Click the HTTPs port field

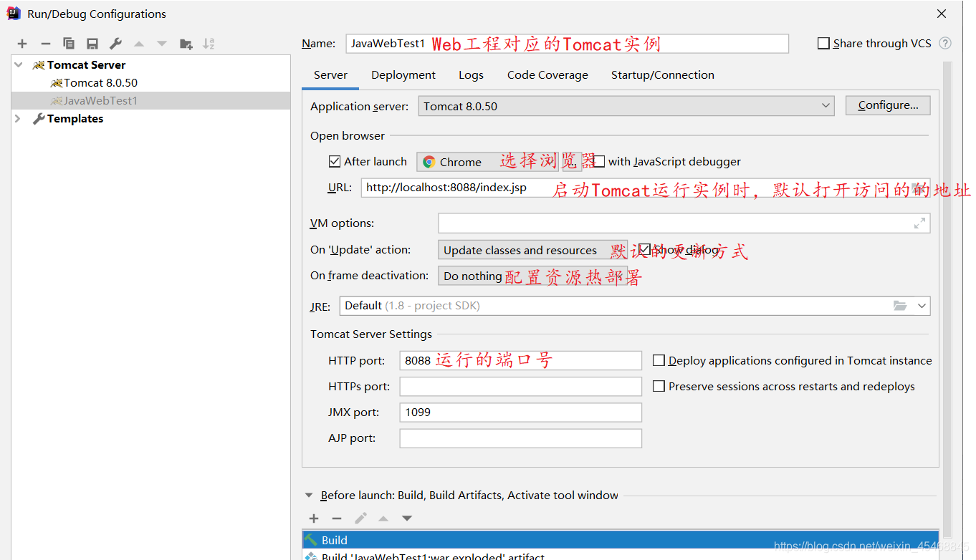(520, 386)
